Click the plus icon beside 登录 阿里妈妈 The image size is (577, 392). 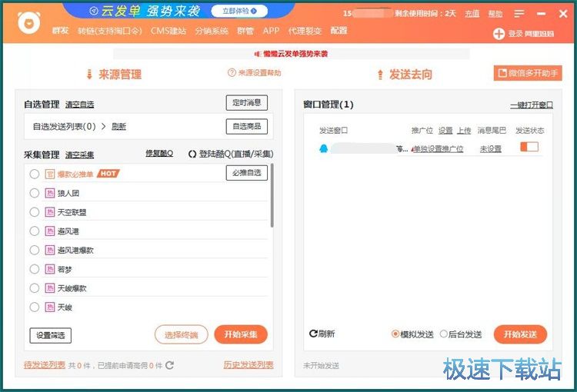point(499,34)
